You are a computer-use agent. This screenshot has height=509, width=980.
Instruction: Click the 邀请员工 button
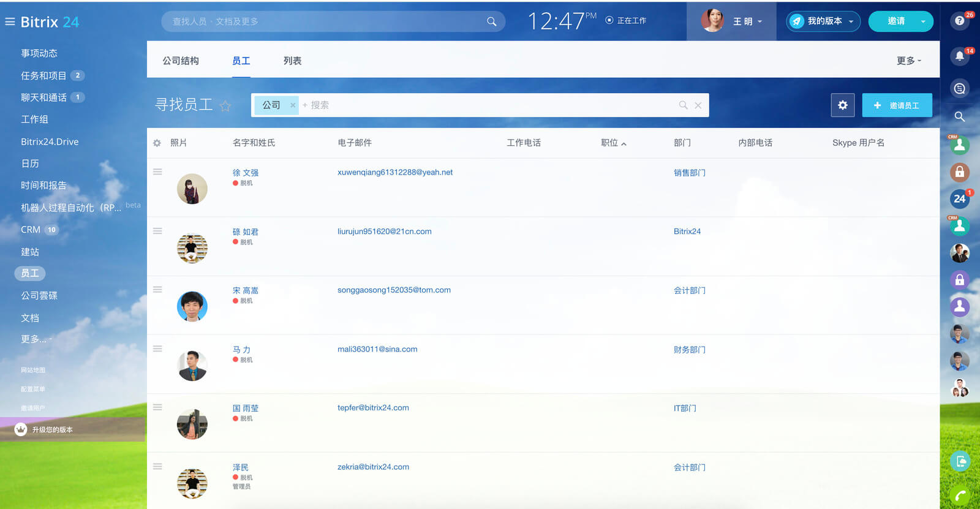pyautogui.click(x=897, y=105)
